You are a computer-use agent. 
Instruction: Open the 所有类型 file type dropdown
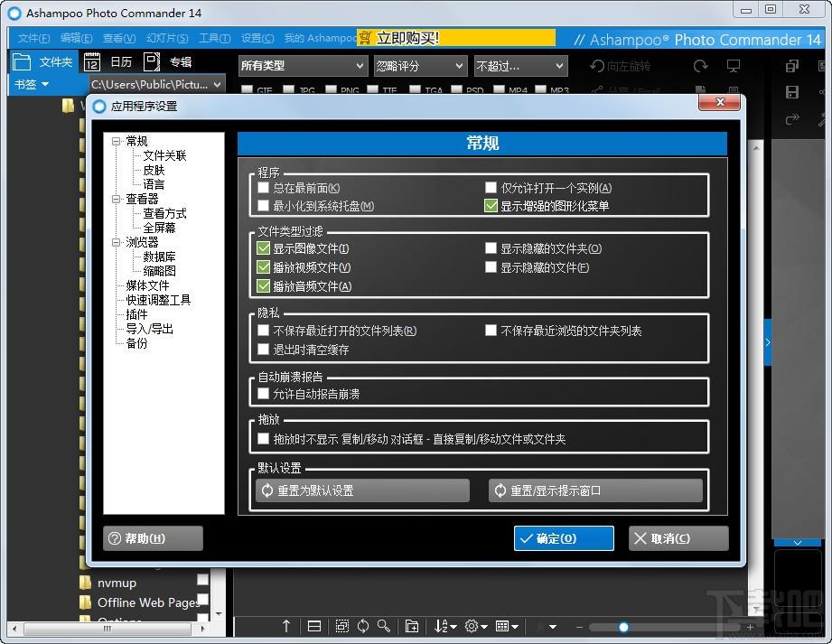tap(303, 66)
